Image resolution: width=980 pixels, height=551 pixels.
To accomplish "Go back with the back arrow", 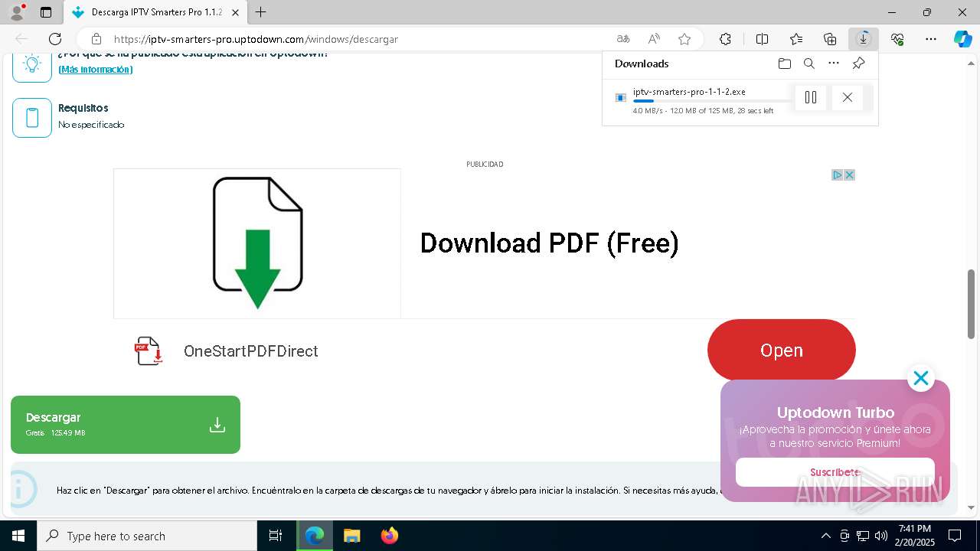I will click(21, 39).
